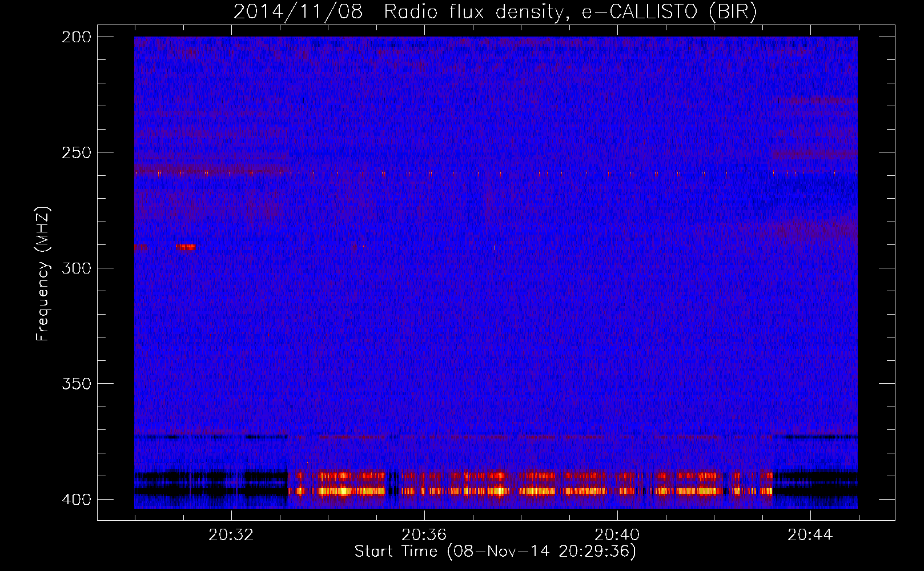
Task: Click the 350 frequency tick label
Action: (76, 384)
